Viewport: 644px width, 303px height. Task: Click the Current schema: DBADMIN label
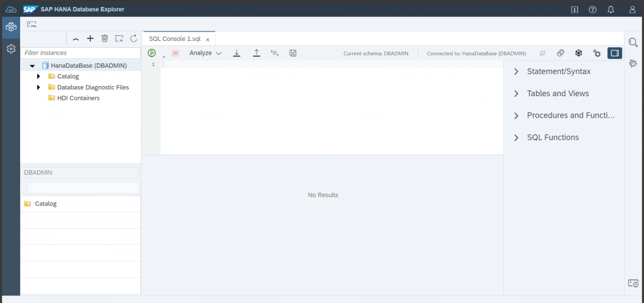pyautogui.click(x=376, y=53)
